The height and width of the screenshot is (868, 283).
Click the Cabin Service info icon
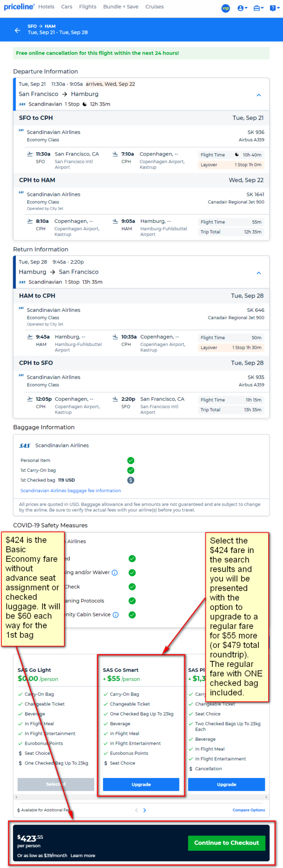tap(116, 615)
